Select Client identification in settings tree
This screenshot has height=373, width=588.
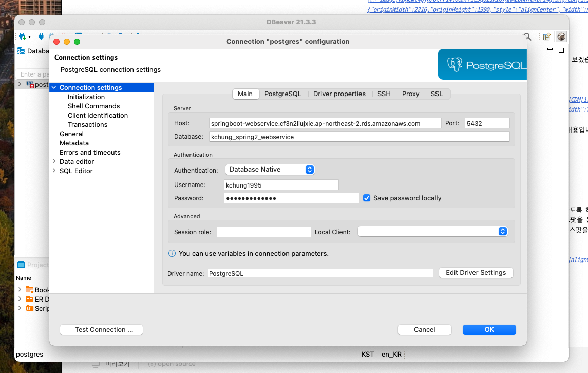pos(98,115)
